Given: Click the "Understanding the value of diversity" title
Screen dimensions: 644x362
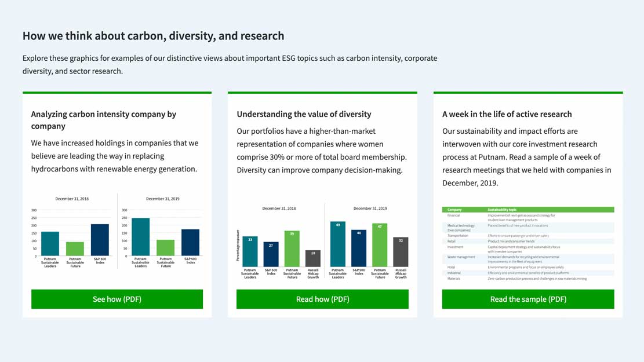Looking at the screenshot, I should 304,114.
